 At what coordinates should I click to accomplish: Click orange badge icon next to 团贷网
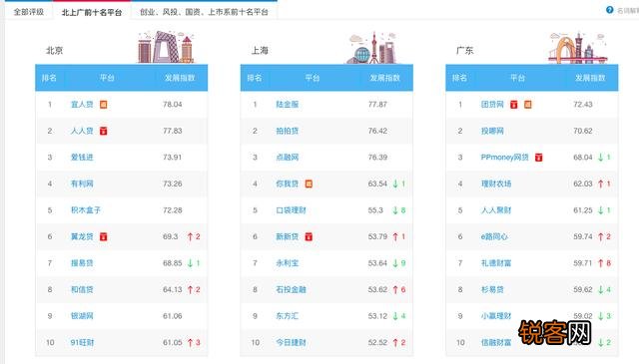pos(528,105)
